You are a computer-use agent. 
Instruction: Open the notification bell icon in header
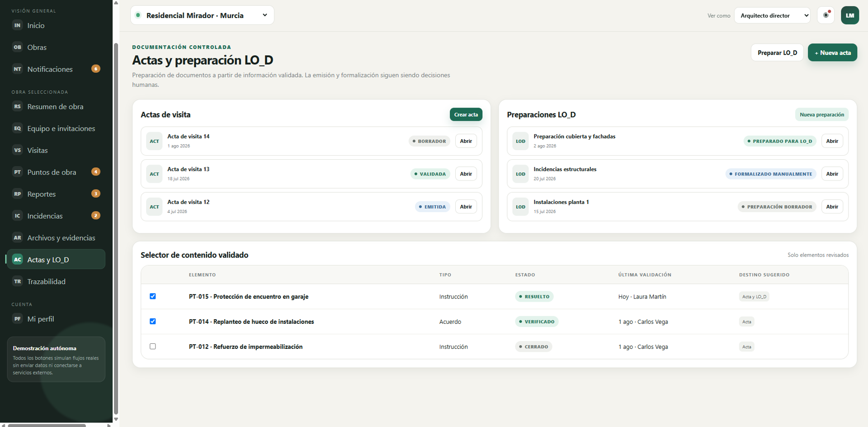826,15
